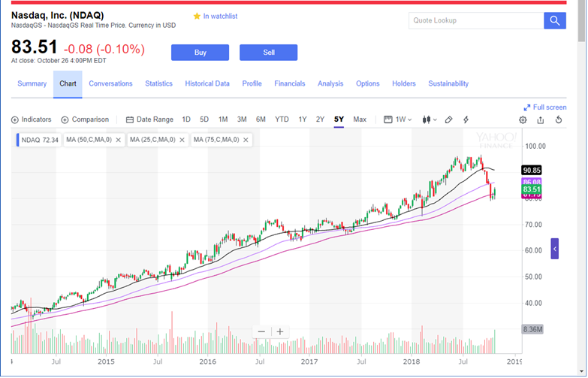The image size is (588, 378).
Task: Open the candlestick chart type dropdown
Action: click(430, 119)
